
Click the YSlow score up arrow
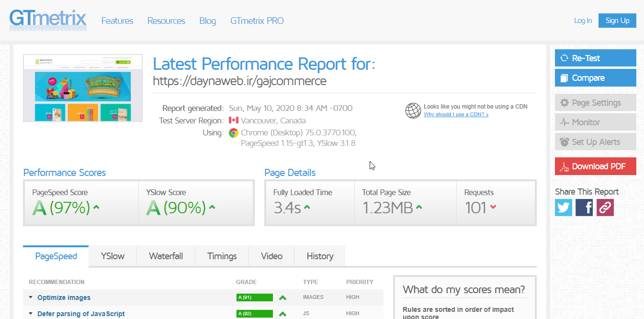212,207
